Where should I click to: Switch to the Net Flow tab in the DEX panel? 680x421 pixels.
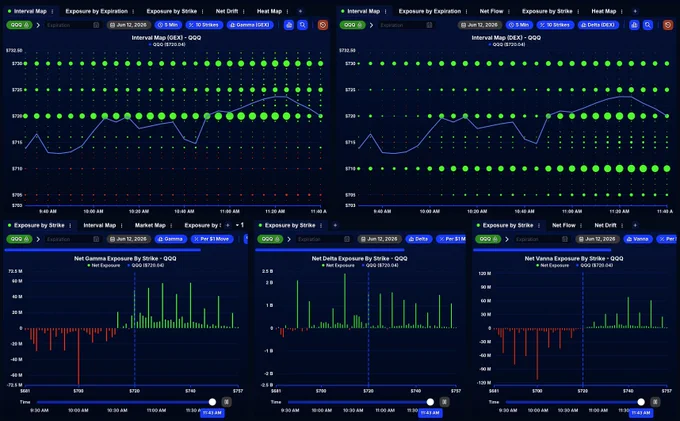(x=491, y=11)
